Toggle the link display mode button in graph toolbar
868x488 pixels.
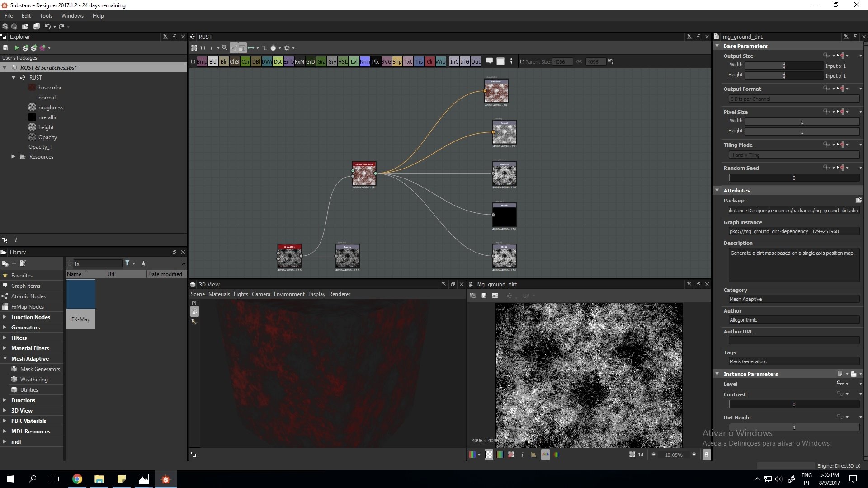(x=234, y=48)
